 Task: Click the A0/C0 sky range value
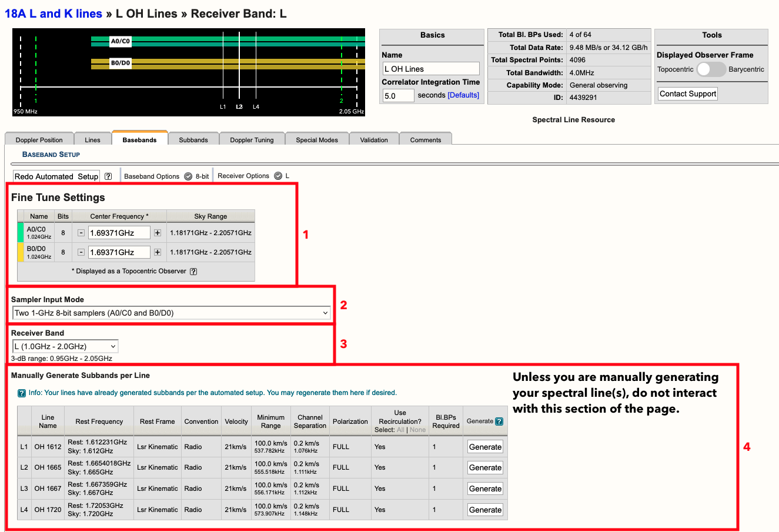tap(210, 233)
